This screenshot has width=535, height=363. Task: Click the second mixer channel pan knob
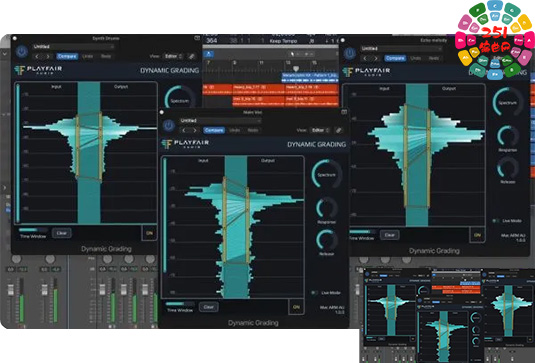(50, 259)
